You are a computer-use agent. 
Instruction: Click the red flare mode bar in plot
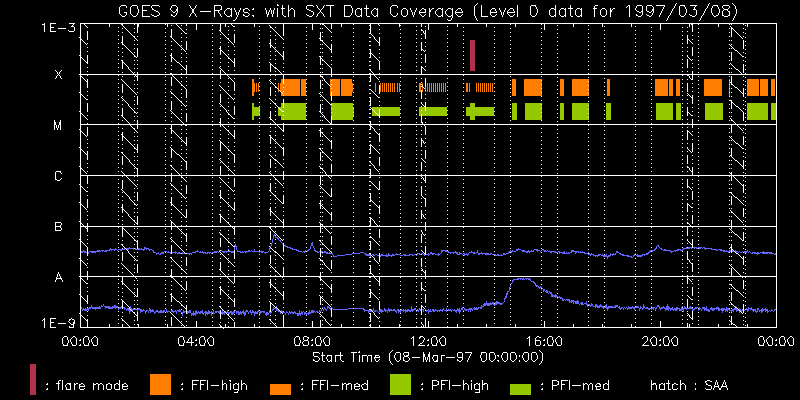tap(472, 56)
